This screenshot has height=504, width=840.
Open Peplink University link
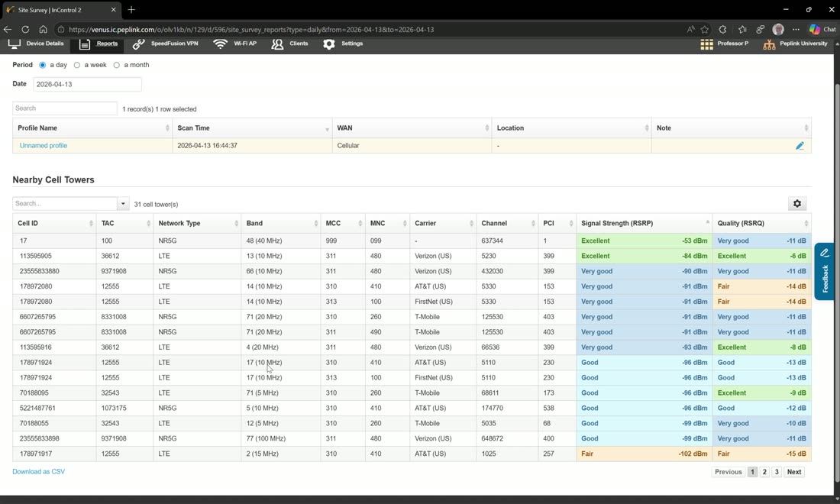tap(796, 44)
